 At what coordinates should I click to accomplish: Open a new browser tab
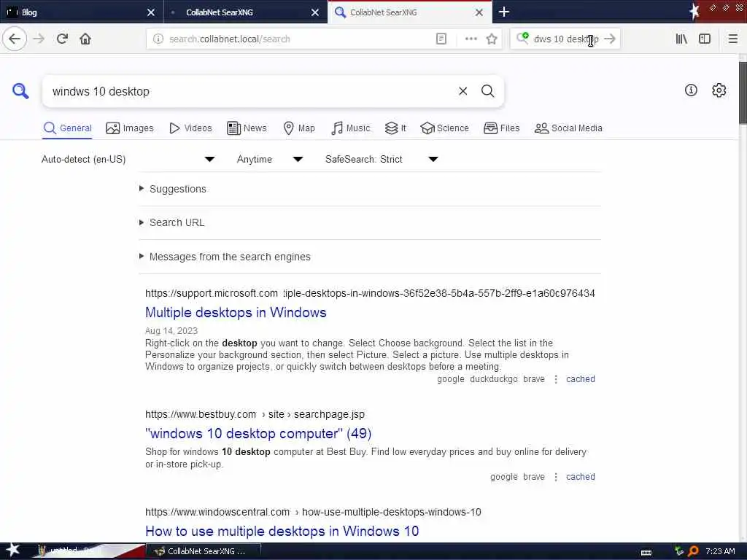coord(503,12)
